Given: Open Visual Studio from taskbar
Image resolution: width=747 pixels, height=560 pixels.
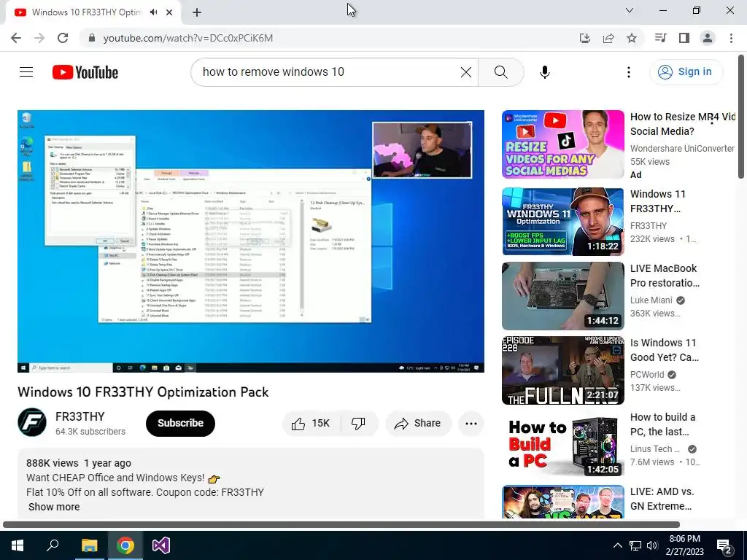Looking at the screenshot, I should click(x=161, y=545).
